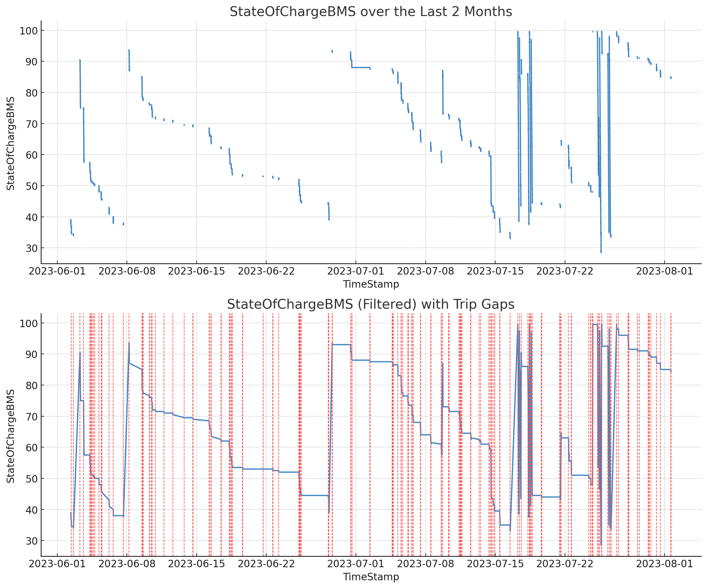This screenshot has width=707, height=588.
Task: Click the "30" y-tick on the filtered chart
Action: click(32, 541)
